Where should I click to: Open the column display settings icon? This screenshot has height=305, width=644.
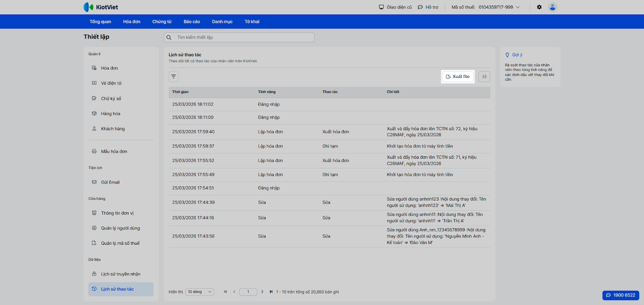click(x=484, y=76)
